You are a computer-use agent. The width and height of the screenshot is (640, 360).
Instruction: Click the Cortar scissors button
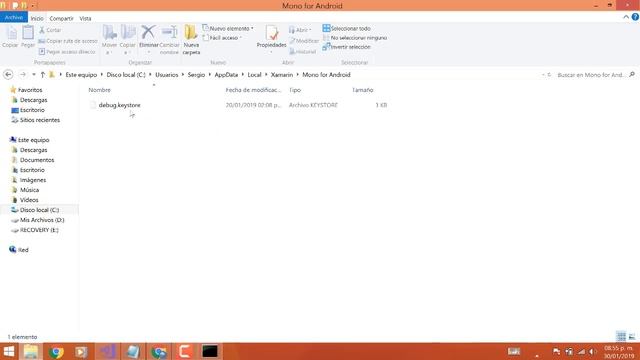(x=50, y=30)
